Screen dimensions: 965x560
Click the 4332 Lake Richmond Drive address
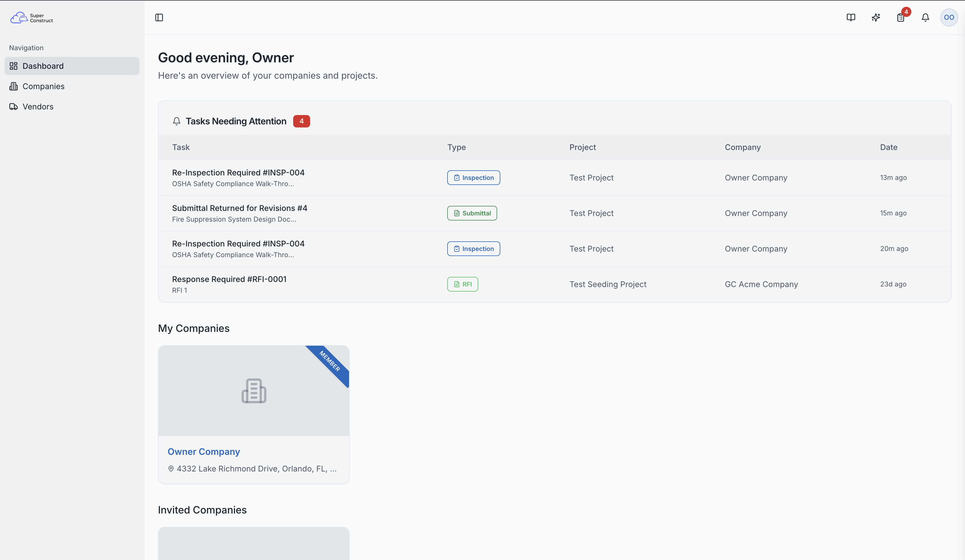(x=256, y=469)
